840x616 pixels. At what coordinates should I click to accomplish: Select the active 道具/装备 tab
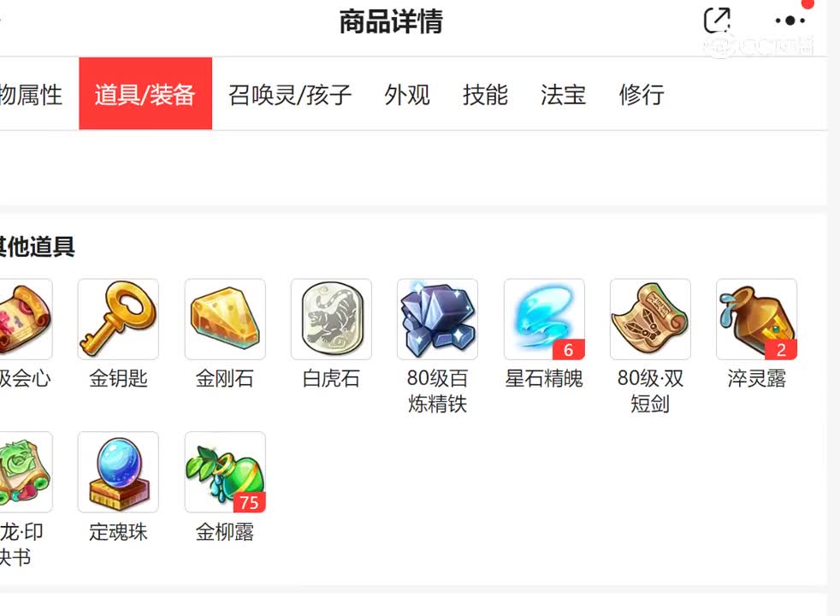click(x=145, y=94)
